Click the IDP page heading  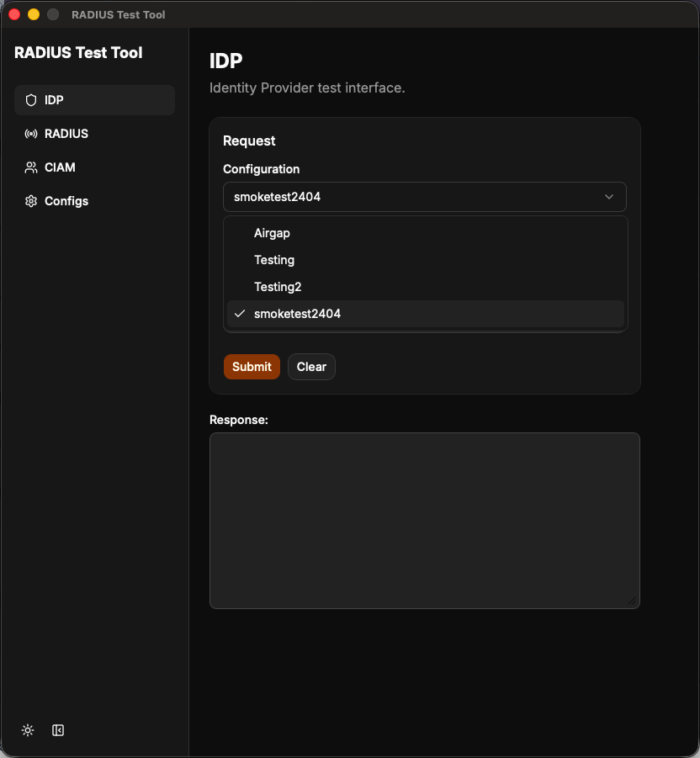coord(225,61)
